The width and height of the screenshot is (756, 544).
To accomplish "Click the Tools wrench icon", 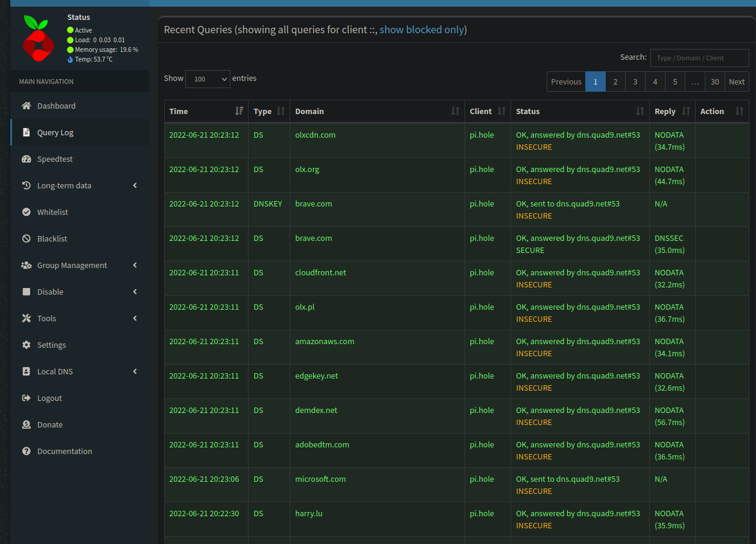I will [26, 318].
